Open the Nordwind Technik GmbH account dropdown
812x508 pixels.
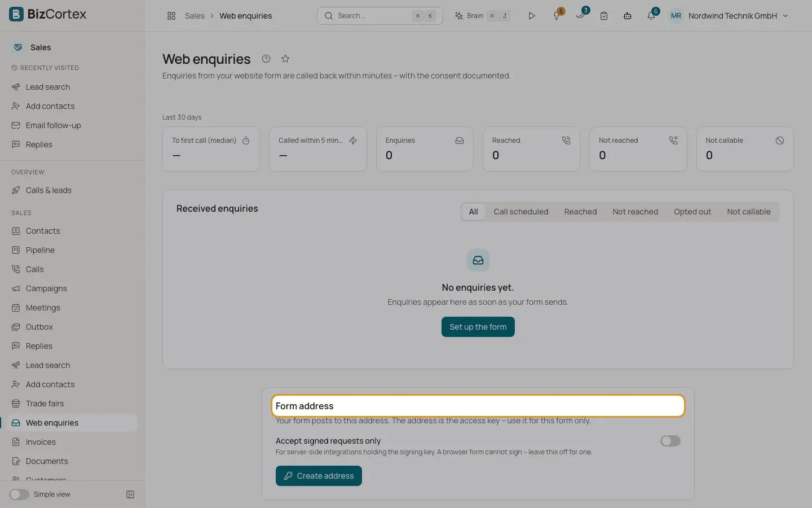click(729, 16)
